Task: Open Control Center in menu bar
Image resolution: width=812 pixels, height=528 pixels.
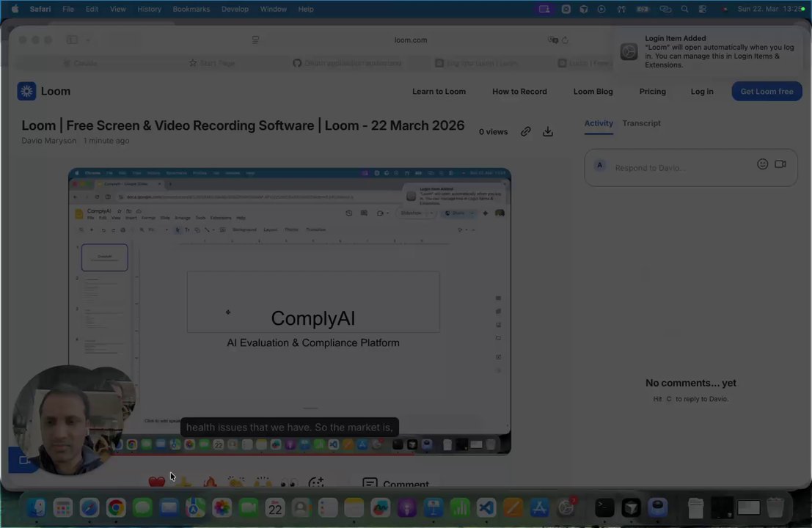Action: pyautogui.click(x=702, y=9)
